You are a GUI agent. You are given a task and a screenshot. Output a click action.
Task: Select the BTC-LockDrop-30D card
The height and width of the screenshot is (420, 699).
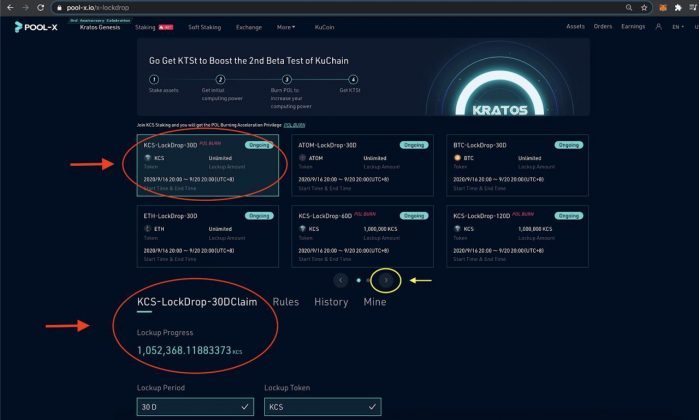click(x=517, y=165)
